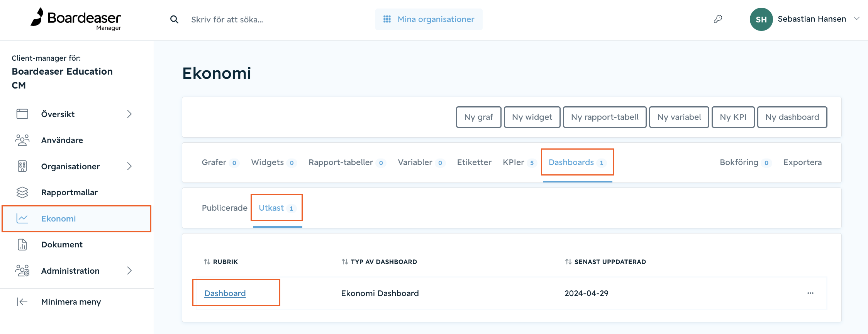Create a Ny rapport-tabell
Image resolution: width=868 pixels, height=334 pixels.
605,117
